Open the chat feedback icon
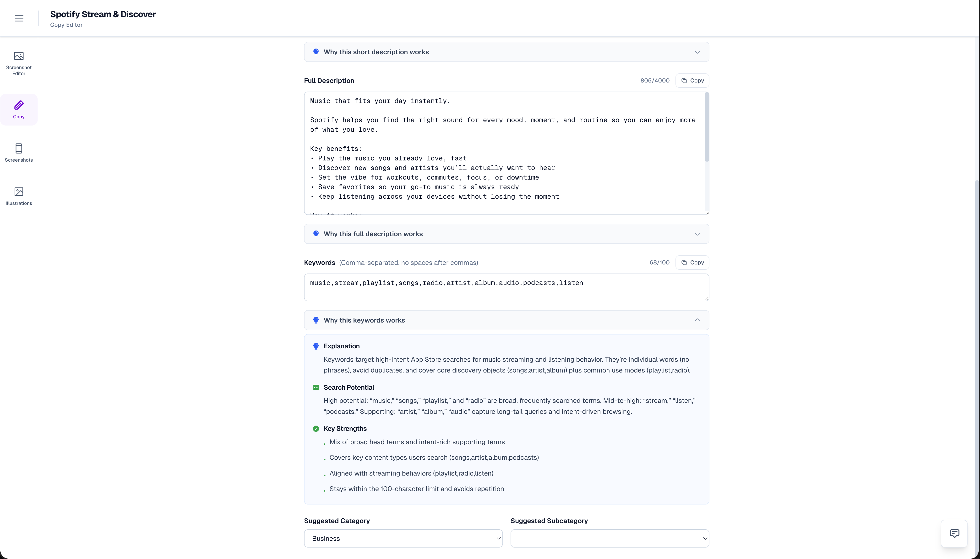Image resolution: width=980 pixels, height=559 pixels. tap(954, 533)
